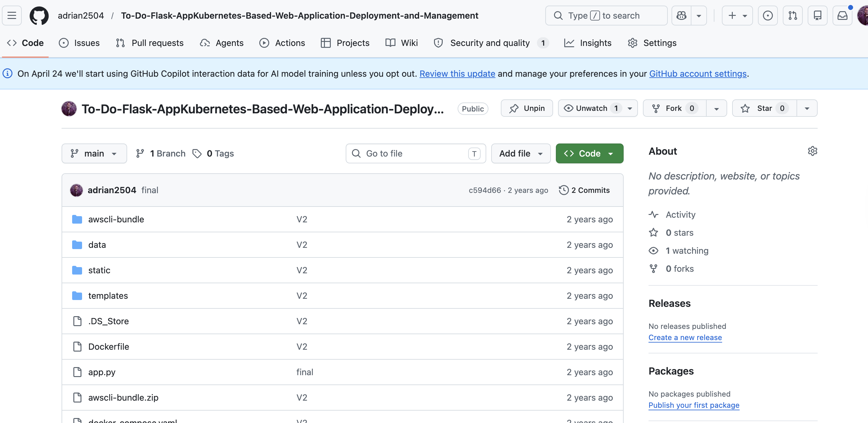
Task: Open Pull requests icon in header
Action: [x=792, y=16]
